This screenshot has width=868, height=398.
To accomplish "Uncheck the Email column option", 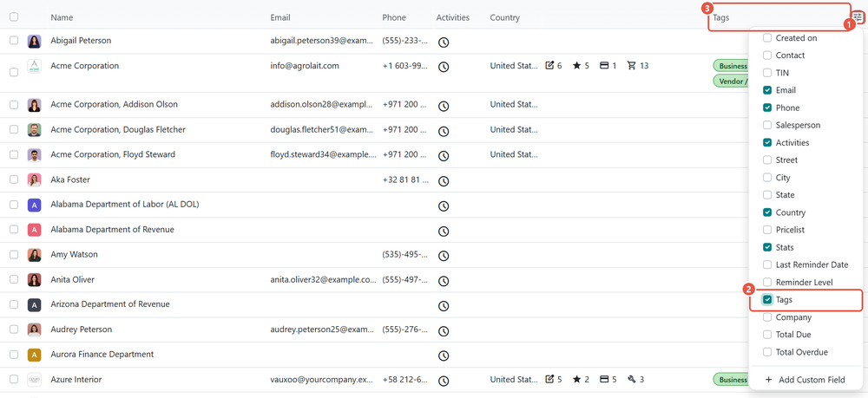I will (767, 90).
